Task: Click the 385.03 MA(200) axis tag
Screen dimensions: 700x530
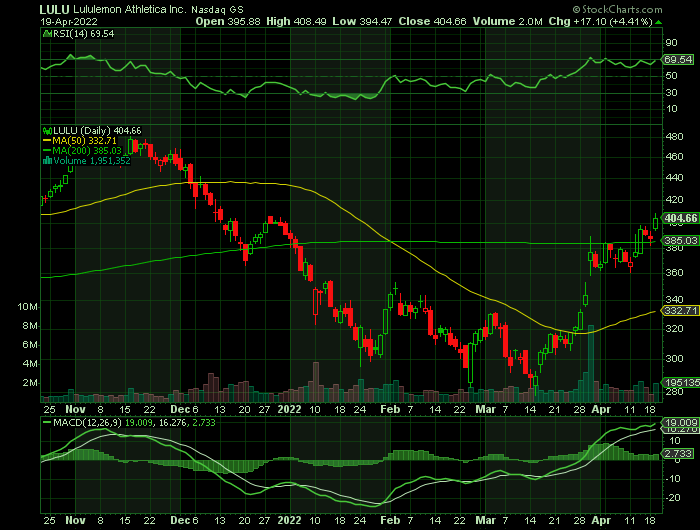Action: click(680, 241)
